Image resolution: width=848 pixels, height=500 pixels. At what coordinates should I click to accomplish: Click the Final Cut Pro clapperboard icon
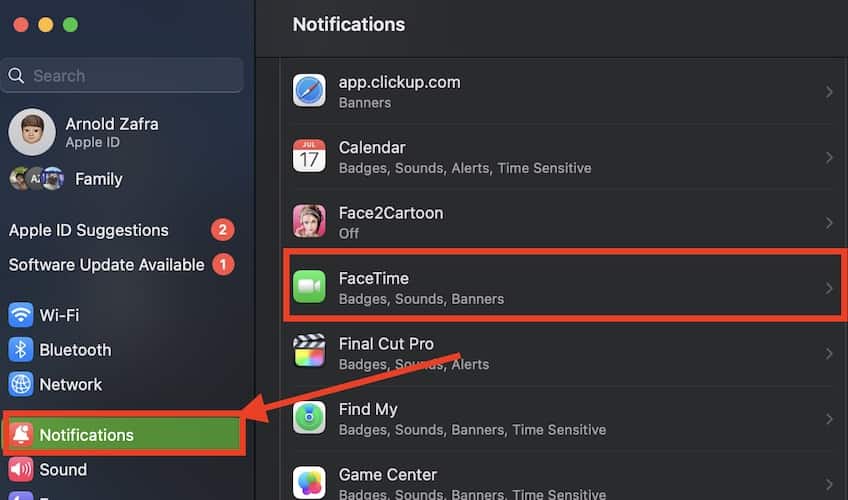309,353
